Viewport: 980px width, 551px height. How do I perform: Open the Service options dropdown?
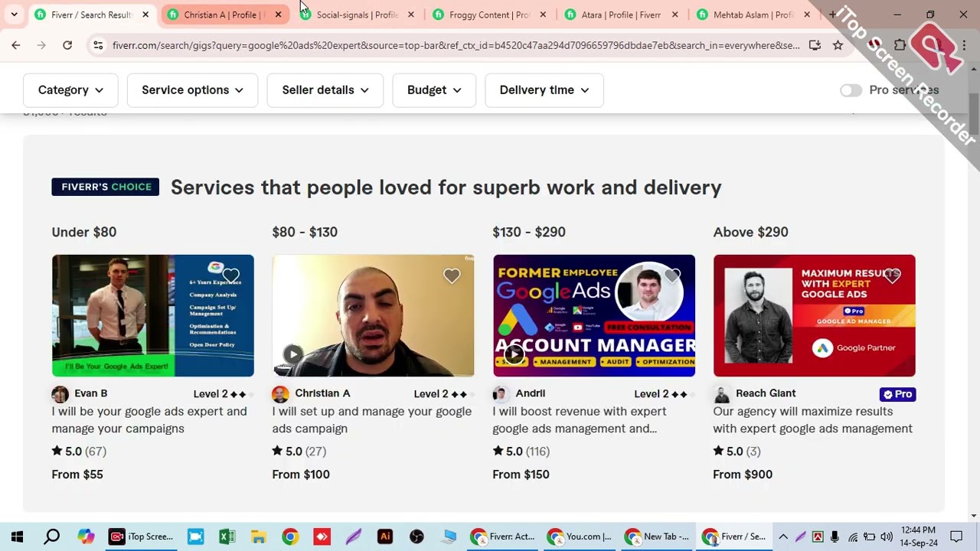(192, 90)
